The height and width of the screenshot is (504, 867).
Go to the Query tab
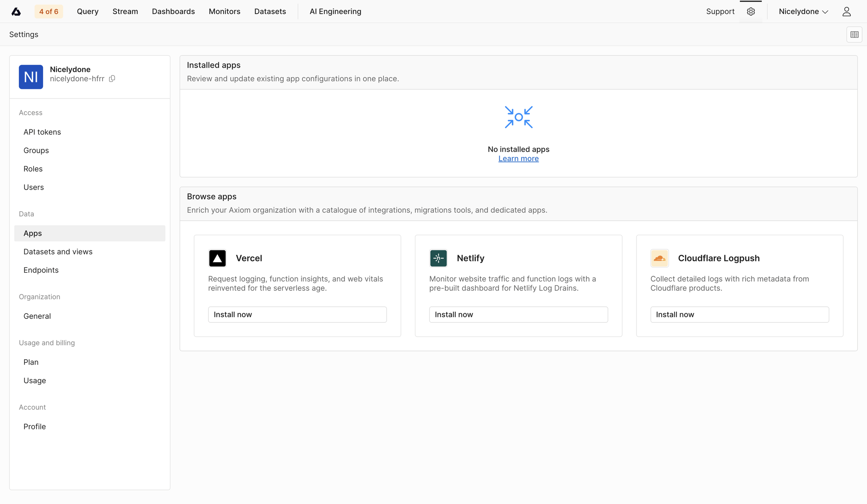point(88,12)
